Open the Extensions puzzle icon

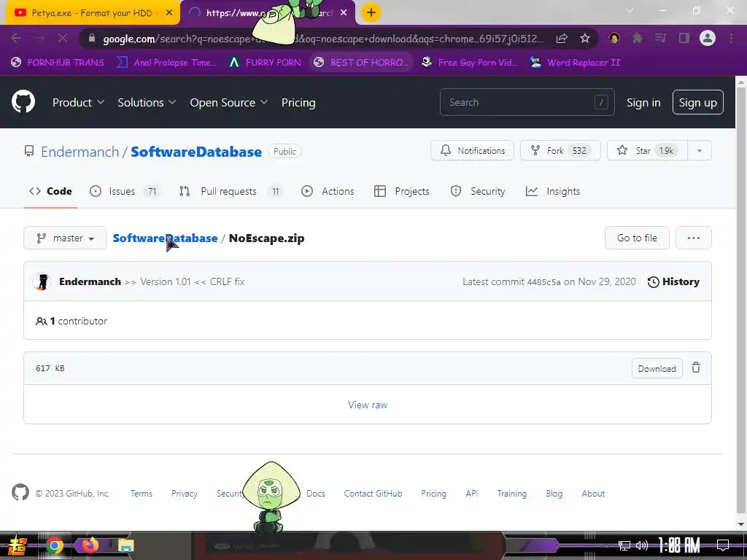tap(637, 38)
